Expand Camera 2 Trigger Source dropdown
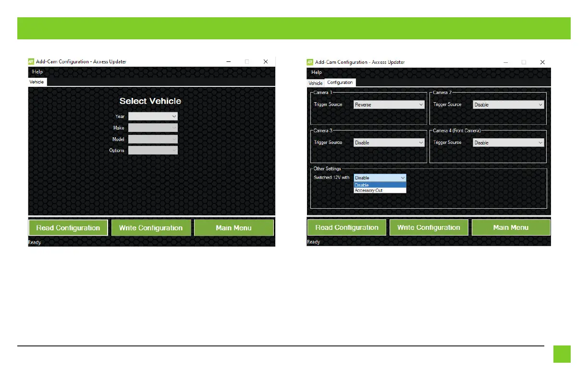 point(508,105)
